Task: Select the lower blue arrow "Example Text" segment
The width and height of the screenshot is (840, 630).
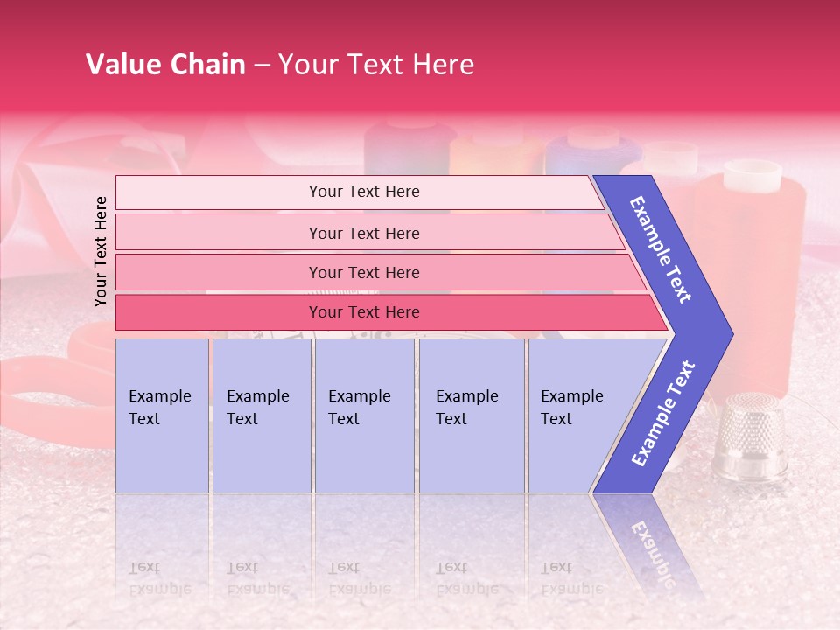Action: click(x=663, y=414)
